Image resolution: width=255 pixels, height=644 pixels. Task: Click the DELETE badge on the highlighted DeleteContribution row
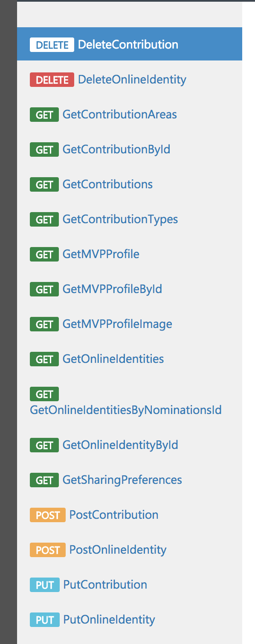[52, 44]
